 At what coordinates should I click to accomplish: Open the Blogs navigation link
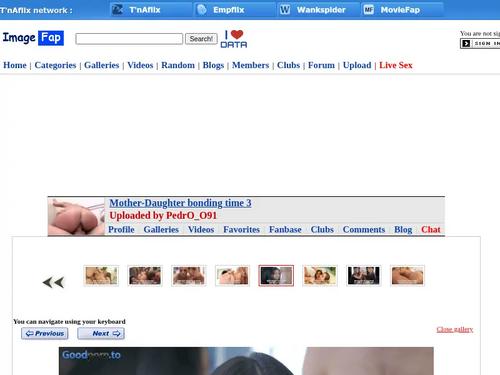(213, 65)
